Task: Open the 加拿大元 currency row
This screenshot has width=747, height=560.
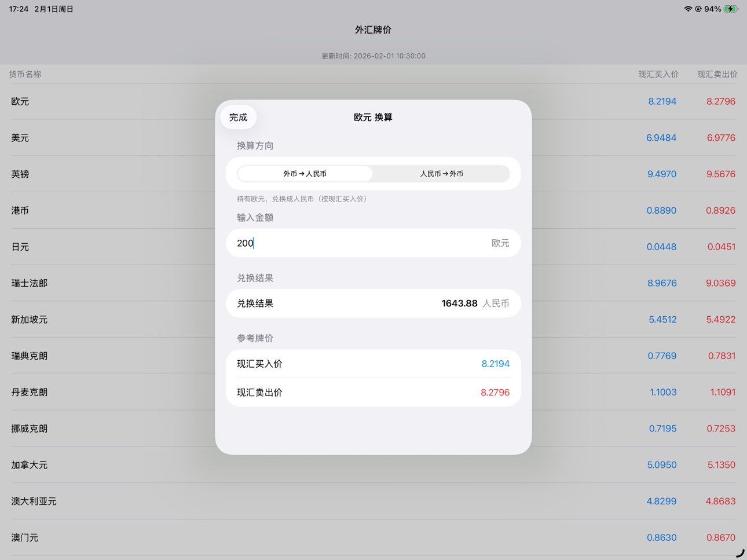Action: pyautogui.click(x=373, y=465)
